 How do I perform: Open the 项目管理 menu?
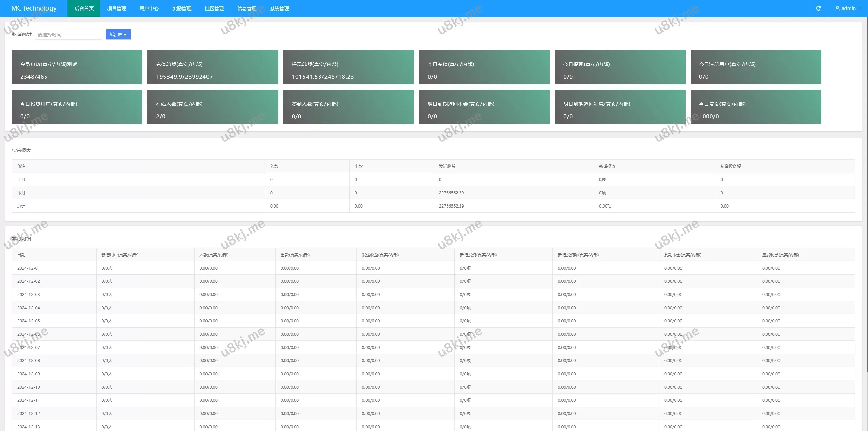(x=116, y=8)
